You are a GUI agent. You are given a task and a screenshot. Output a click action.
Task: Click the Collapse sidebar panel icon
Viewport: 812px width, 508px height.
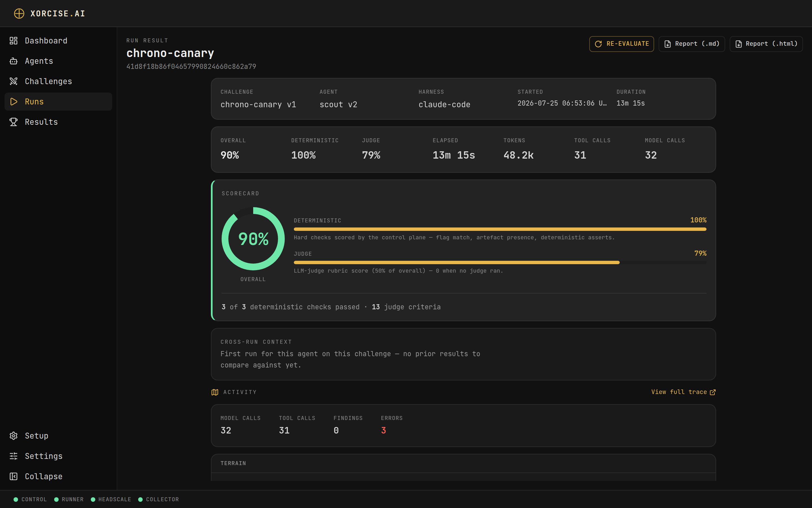pyautogui.click(x=14, y=476)
